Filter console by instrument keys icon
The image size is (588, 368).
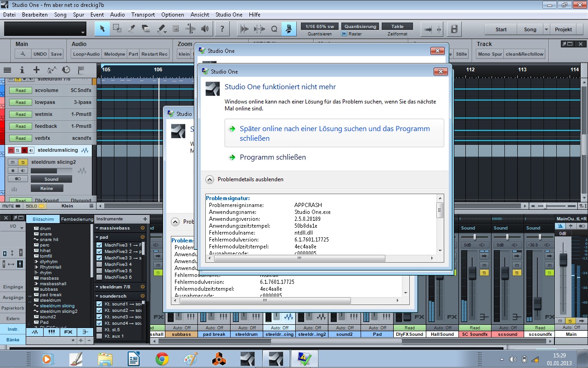coord(52,332)
